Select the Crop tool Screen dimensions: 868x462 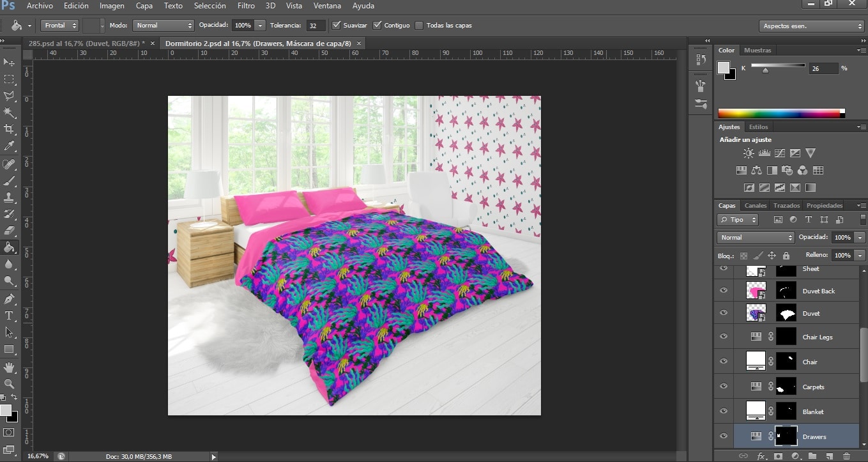10,129
